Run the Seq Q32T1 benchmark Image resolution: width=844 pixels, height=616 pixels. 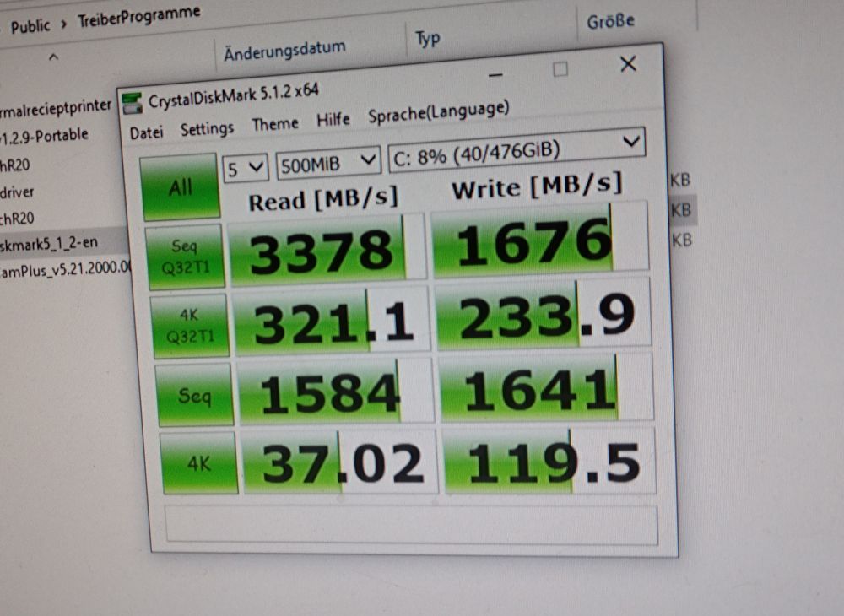click(185, 257)
